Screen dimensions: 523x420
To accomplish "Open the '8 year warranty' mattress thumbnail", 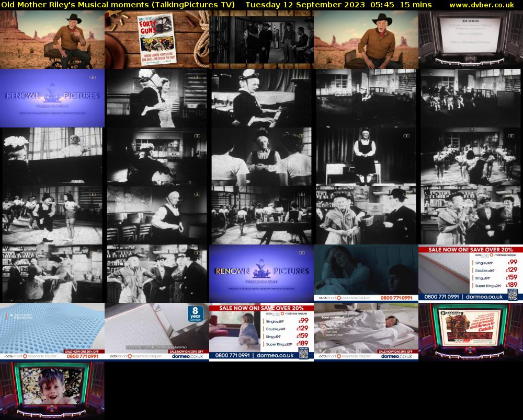I will [157, 332].
